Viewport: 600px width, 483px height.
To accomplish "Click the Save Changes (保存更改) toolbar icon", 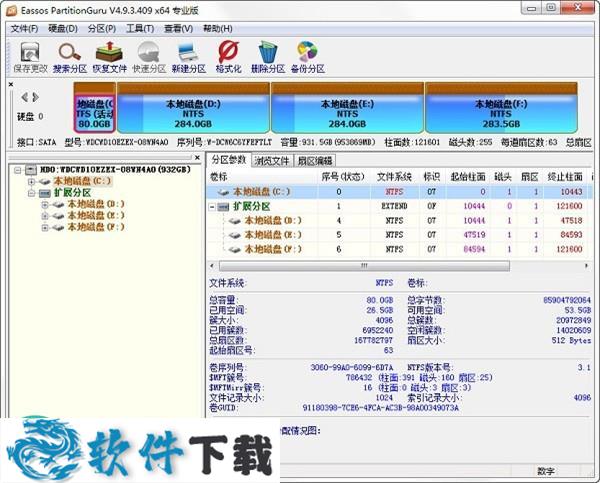I will [x=30, y=57].
